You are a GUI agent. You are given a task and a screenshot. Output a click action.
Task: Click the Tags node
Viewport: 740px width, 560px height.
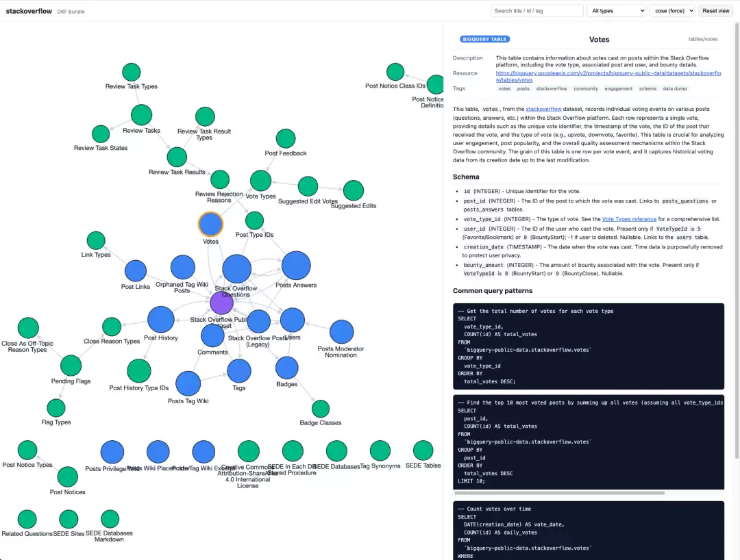pos(239,371)
